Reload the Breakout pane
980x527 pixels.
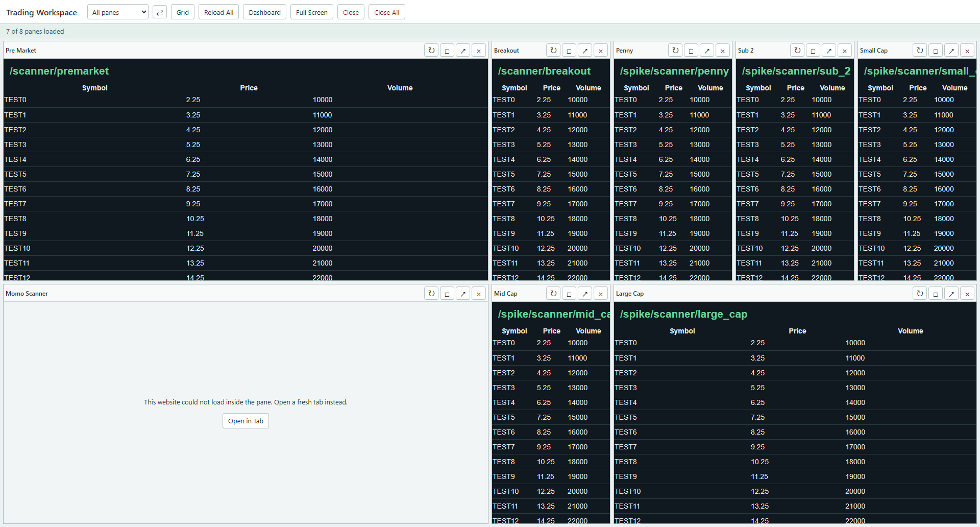click(x=553, y=51)
